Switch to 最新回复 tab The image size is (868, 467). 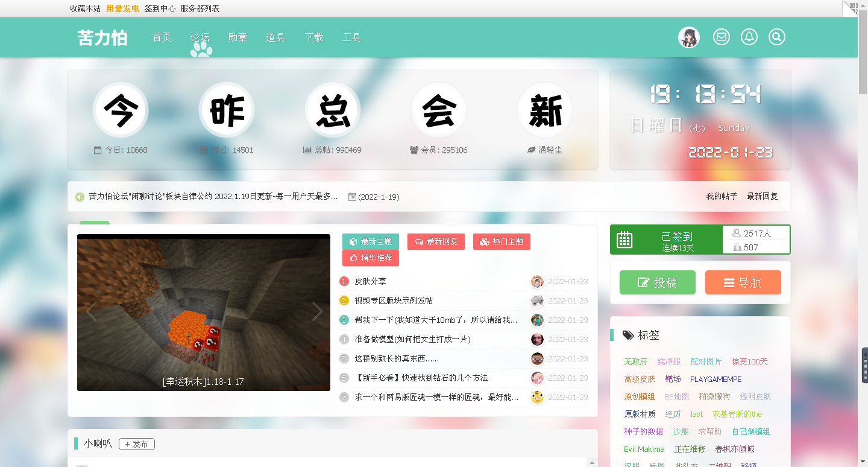(x=436, y=241)
